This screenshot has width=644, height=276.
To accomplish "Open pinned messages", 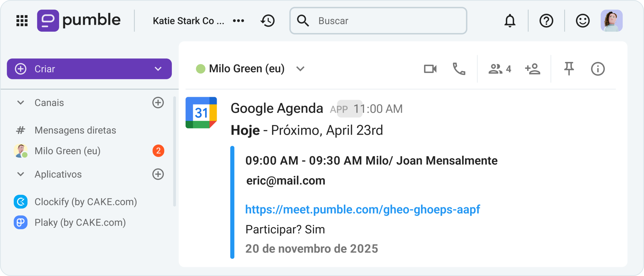I will click(x=569, y=69).
